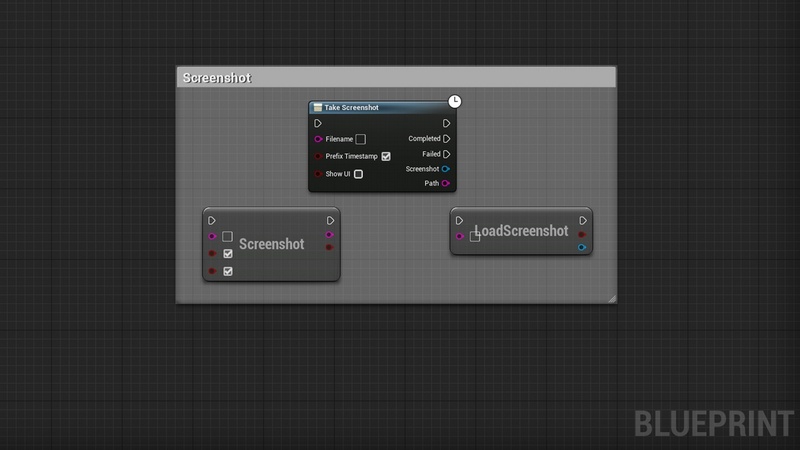
Task: Uncheck the middle checkbox on the Screenshot node
Action: [x=228, y=254]
